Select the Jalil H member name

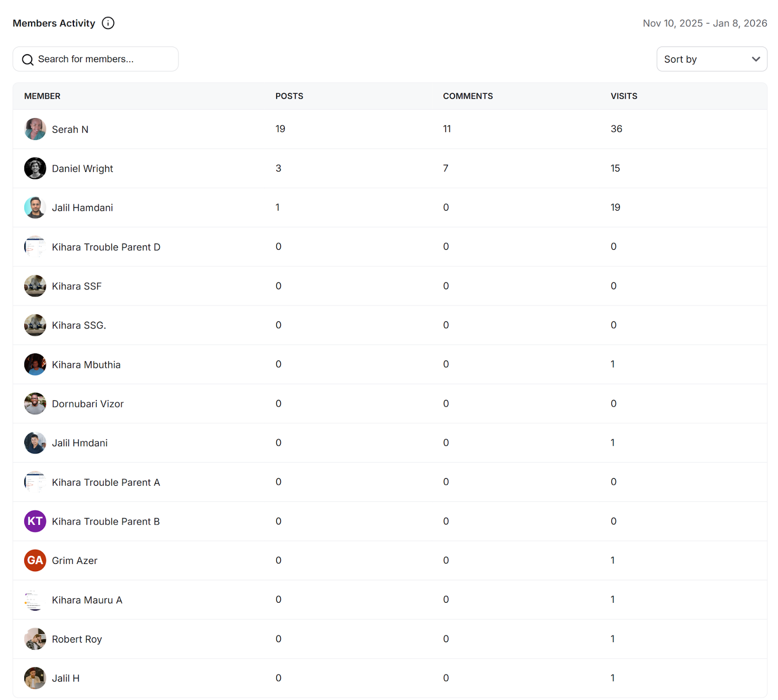pyautogui.click(x=66, y=678)
